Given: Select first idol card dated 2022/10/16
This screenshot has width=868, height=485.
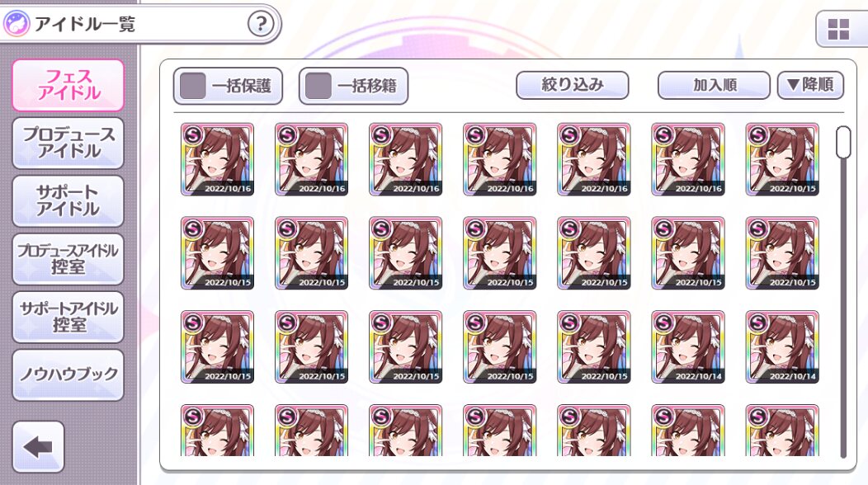Looking at the screenshot, I should 218,159.
